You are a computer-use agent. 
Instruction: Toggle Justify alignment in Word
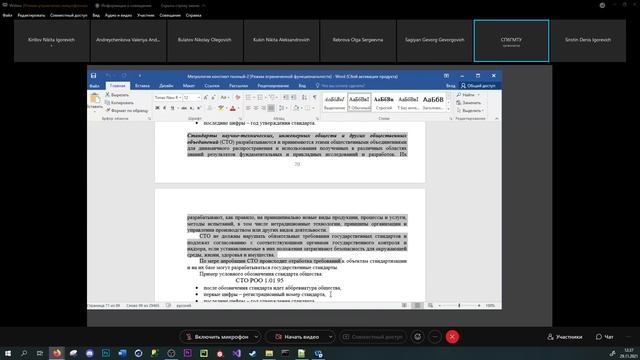pyautogui.click(x=271, y=108)
